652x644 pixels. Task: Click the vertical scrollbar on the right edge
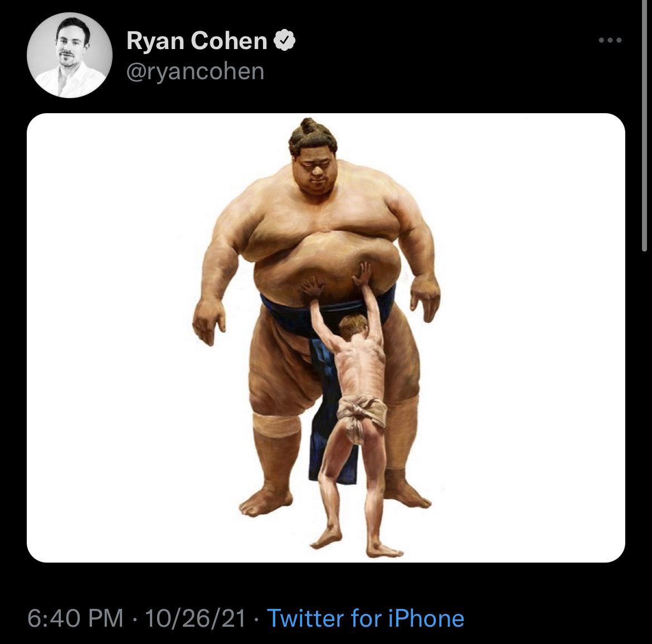pos(644,125)
